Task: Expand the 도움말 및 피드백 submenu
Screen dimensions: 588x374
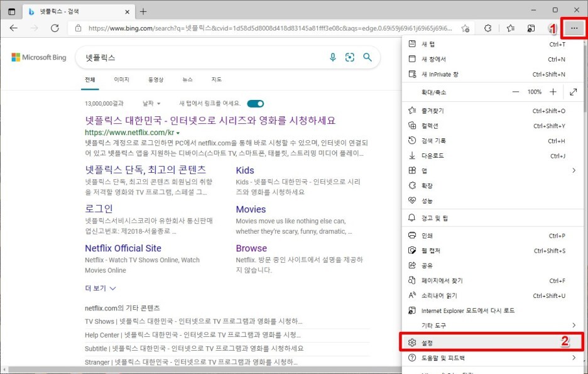Action: pyautogui.click(x=493, y=358)
